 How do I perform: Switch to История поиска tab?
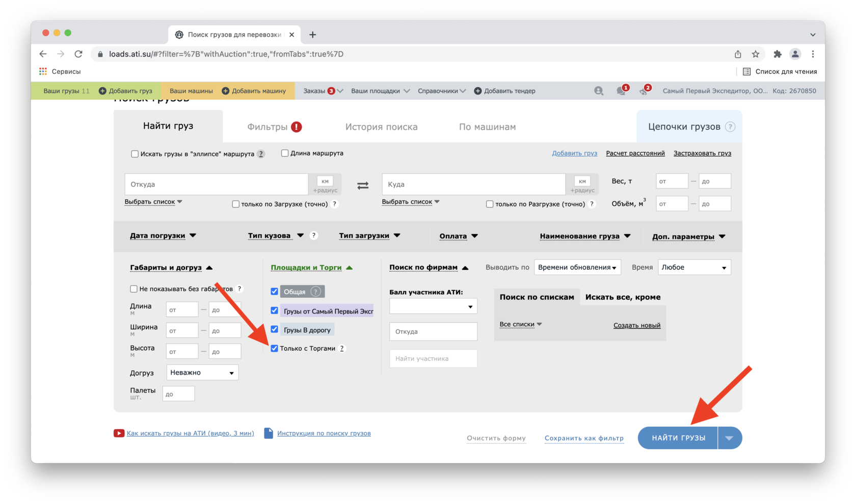pos(381,127)
